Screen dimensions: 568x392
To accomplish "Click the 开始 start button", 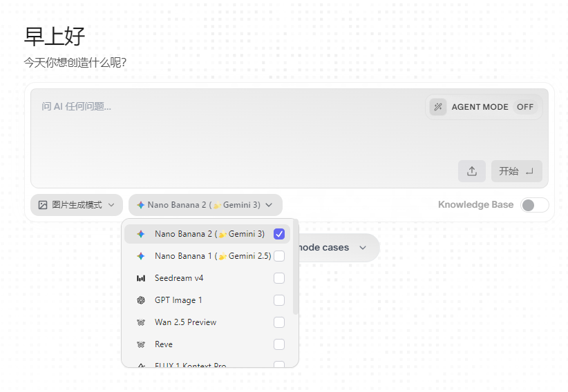I will pyautogui.click(x=517, y=171).
